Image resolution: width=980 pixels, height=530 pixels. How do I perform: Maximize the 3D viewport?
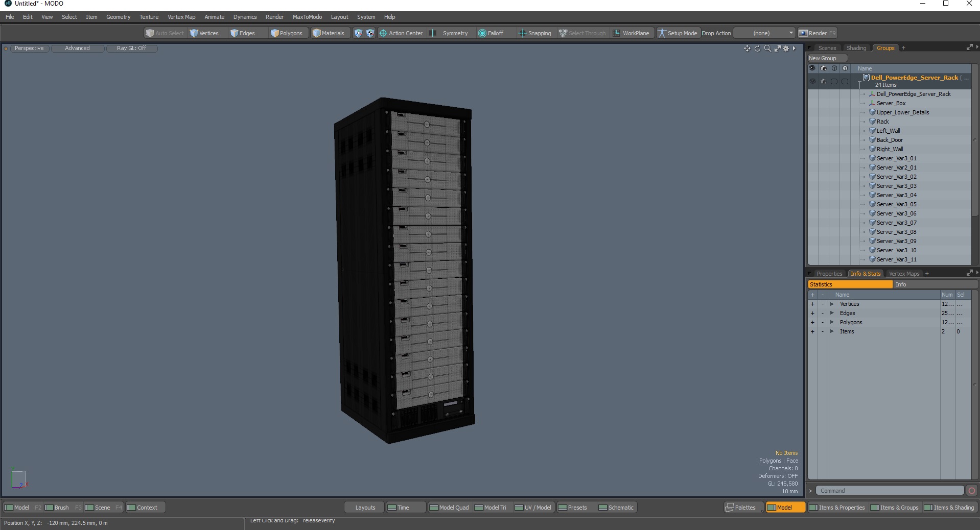(x=777, y=49)
